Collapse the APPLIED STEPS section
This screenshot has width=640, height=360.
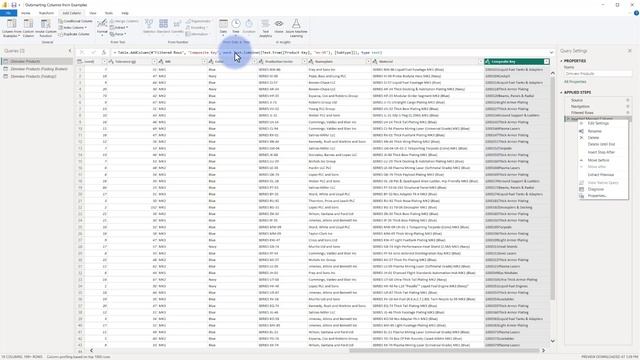pos(561,93)
